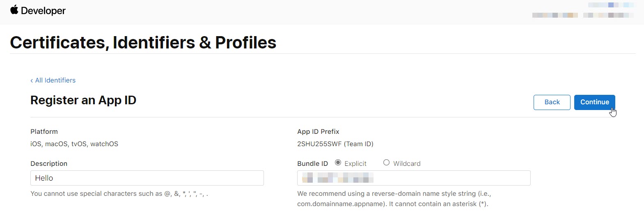The image size is (644, 218).
Task: Select the Explicit bundle ID option
Action: tap(338, 163)
